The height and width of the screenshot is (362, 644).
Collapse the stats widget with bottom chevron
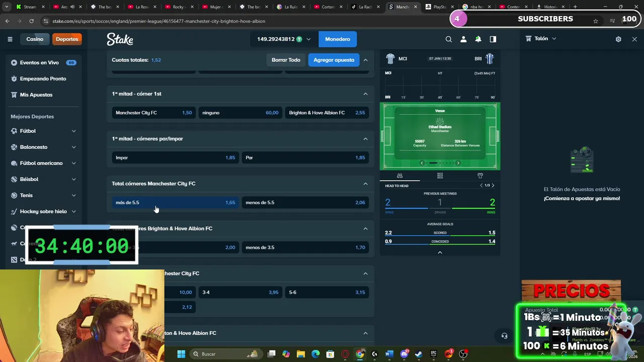pos(440,252)
